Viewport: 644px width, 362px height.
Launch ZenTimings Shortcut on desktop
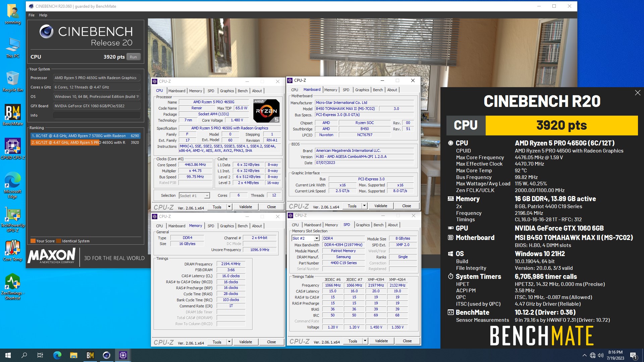[x=13, y=287]
